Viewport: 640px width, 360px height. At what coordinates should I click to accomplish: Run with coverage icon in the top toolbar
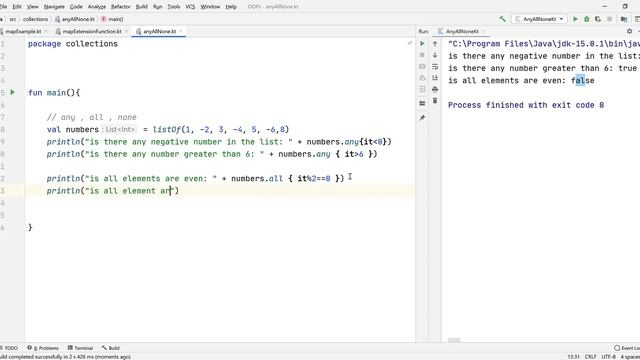(x=598, y=19)
